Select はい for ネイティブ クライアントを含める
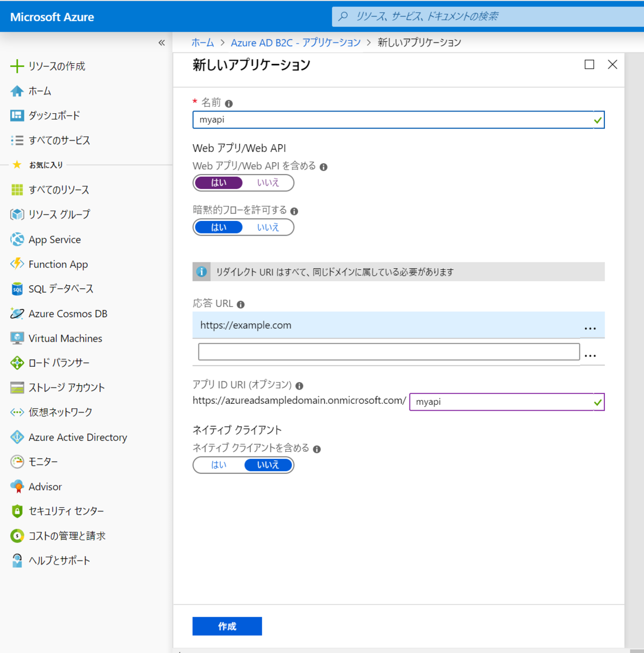The image size is (644, 653). point(219,465)
